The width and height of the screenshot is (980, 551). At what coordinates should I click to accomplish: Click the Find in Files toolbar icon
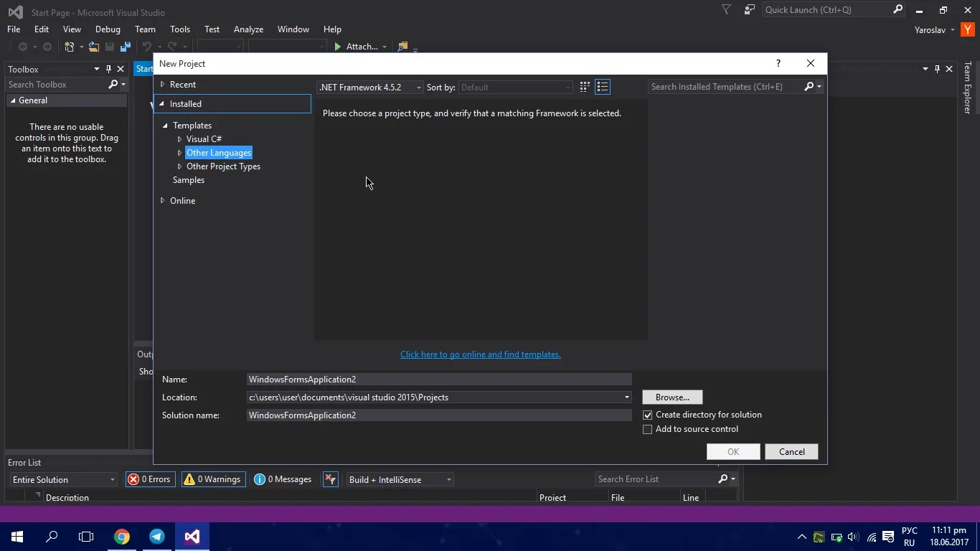(x=402, y=47)
